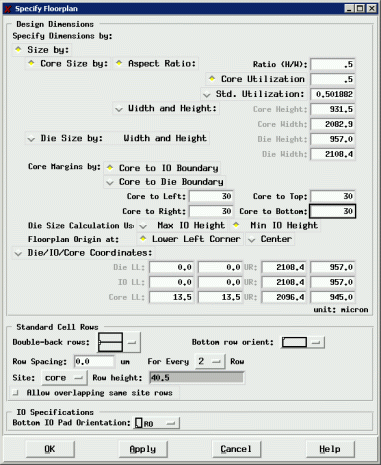Viewport: 381px width, 465px height.
Task: Edit the Core to Left field
Action: (211, 196)
